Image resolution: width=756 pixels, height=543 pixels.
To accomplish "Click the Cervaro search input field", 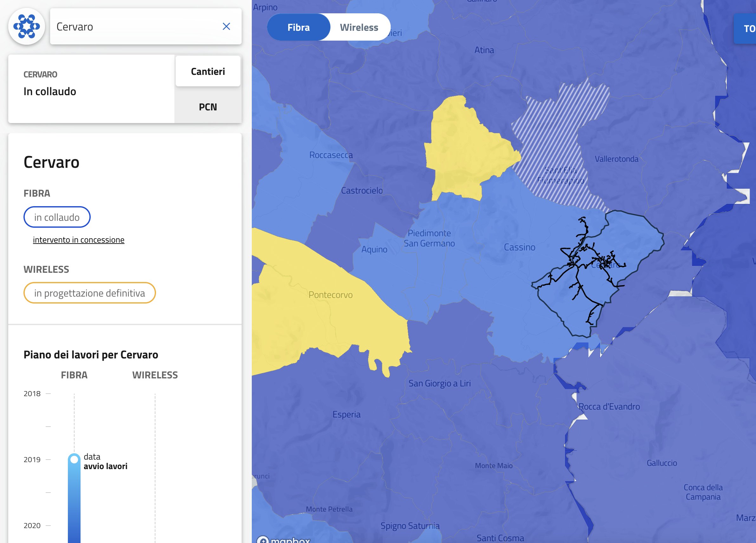I will tap(133, 26).
